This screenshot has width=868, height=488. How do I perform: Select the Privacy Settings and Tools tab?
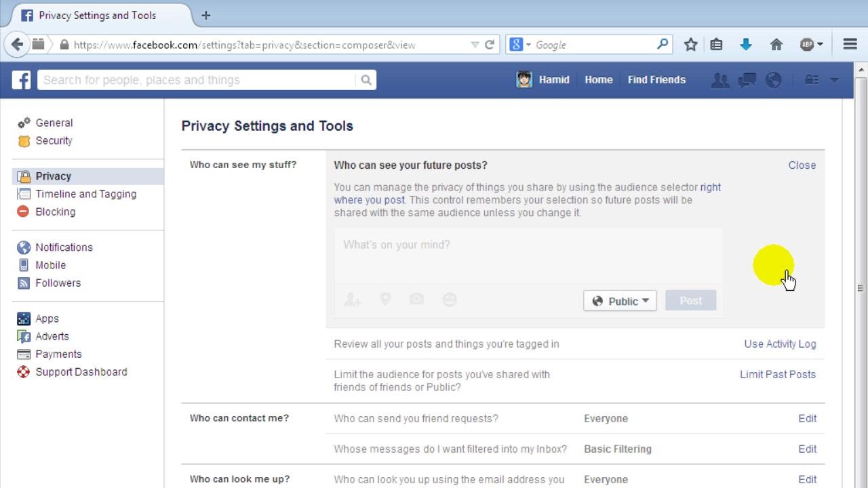pos(101,15)
